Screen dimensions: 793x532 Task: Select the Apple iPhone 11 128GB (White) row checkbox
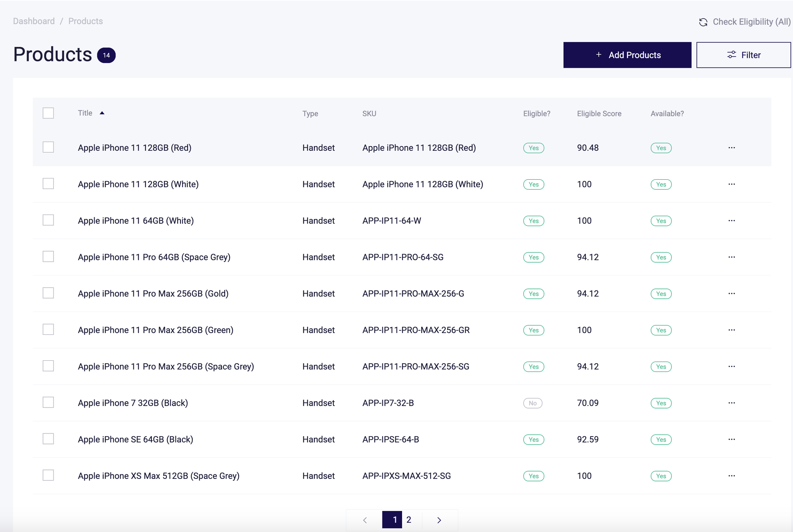48,184
